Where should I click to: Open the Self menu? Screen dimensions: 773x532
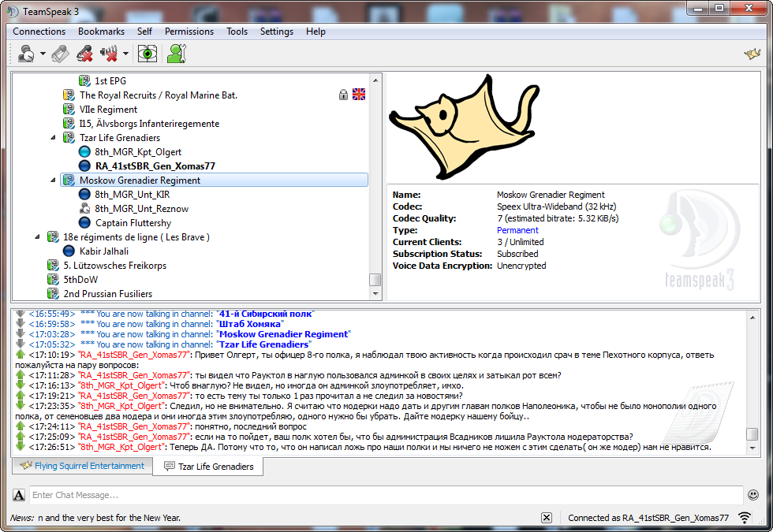pyautogui.click(x=144, y=32)
